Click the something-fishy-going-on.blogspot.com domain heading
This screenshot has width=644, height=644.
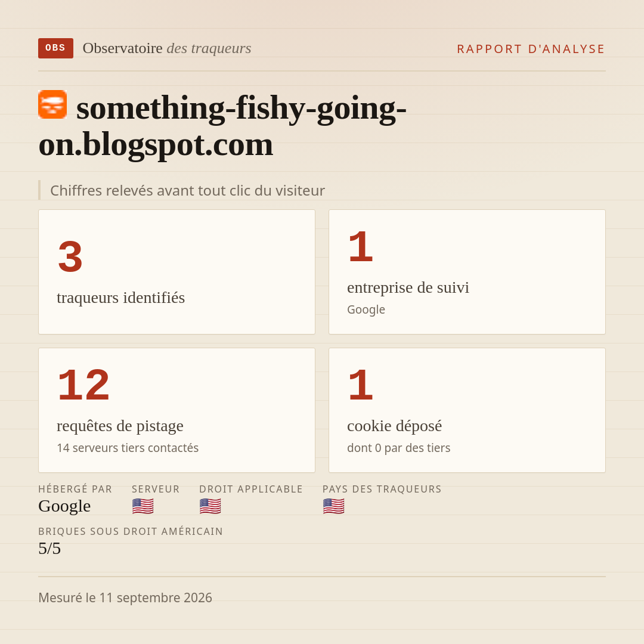pyautogui.click(x=222, y=126)
